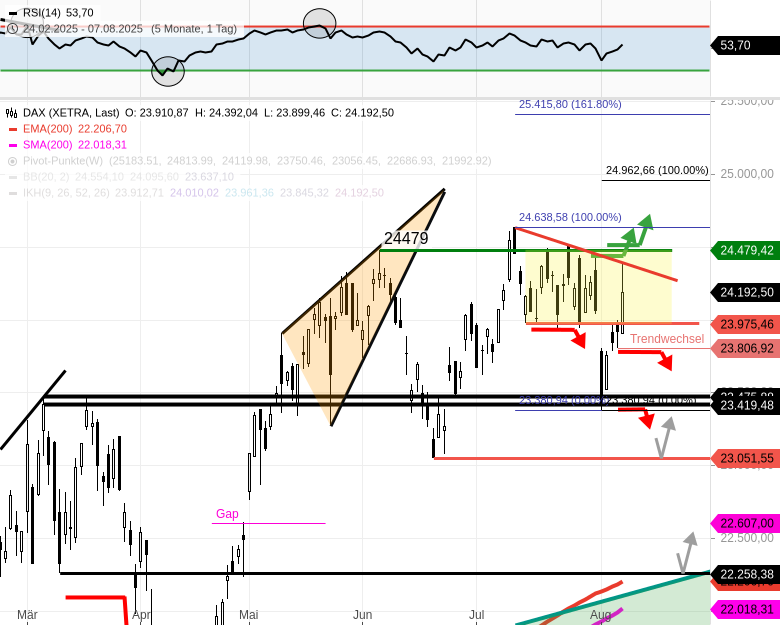Click the black RSI(14) legend color marker

pos(13,13)
